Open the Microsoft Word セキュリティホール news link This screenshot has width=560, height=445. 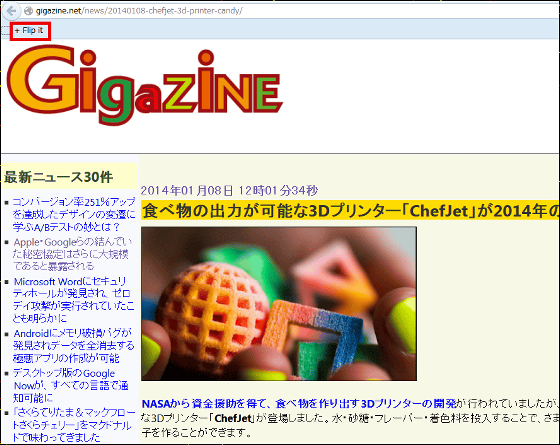[73, 299]
